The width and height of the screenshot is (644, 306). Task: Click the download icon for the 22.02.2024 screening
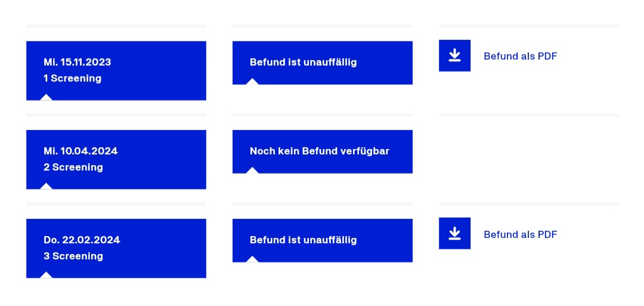click(x=454, y=233)
